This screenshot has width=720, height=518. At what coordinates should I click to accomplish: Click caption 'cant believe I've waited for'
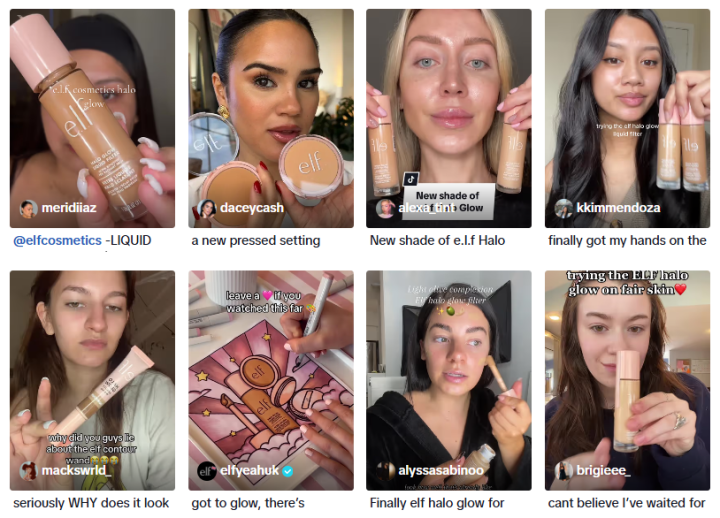coord(627,503)
